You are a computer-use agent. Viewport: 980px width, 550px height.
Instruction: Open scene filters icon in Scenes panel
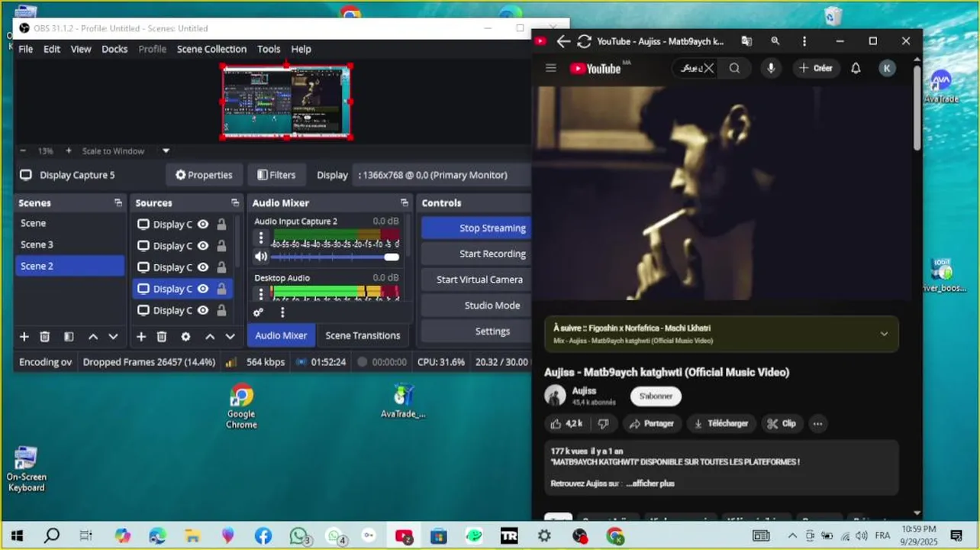point(69,337)
